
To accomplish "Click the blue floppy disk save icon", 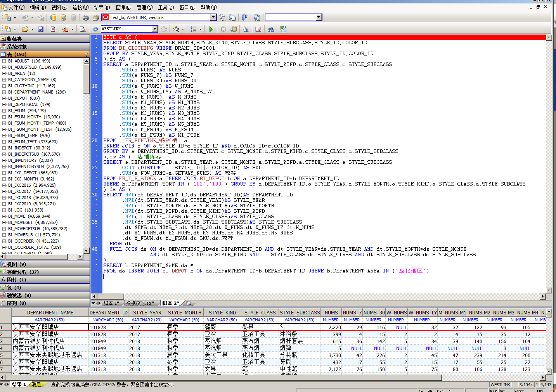I will [41, 29].
